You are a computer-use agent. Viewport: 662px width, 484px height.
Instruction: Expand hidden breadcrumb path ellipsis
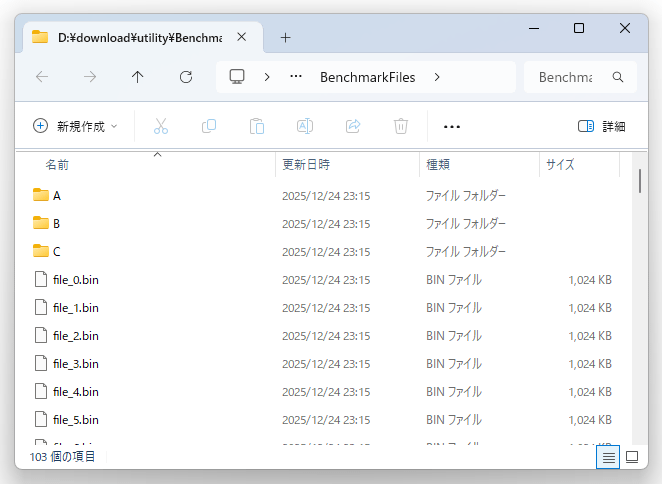(296, 77)
